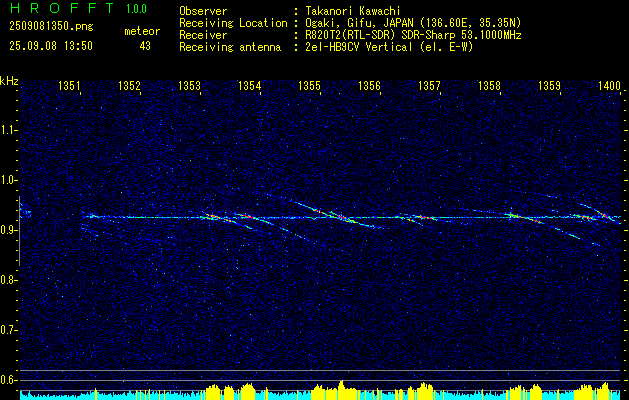629x400 pixels.
Task: Click the 1.1 kHz frequency label
Action: (8, 130)
